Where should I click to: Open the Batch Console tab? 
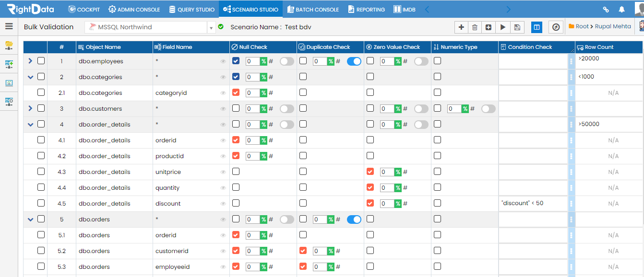coord(313,9)
